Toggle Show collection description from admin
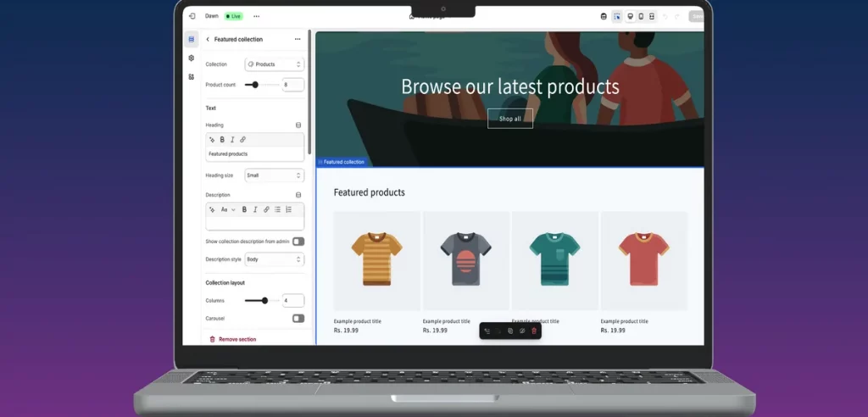Screen dimensions: 868x417 [x=298, y=242]
